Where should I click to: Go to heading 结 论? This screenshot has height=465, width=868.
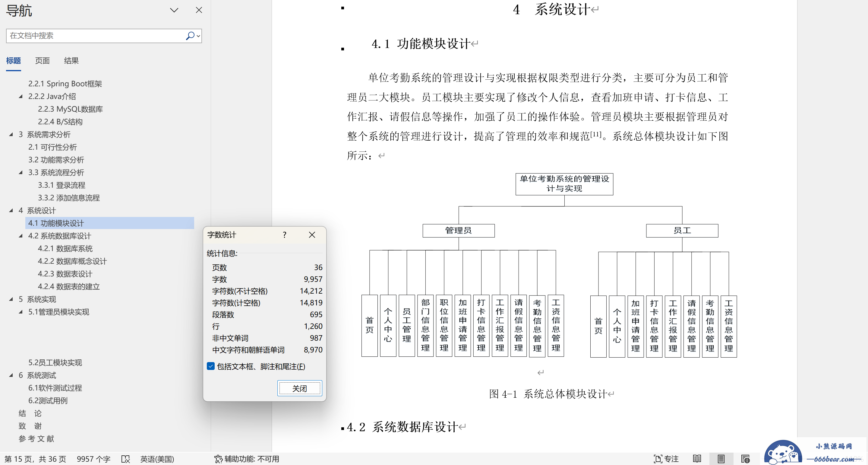(x=30, y=413)
